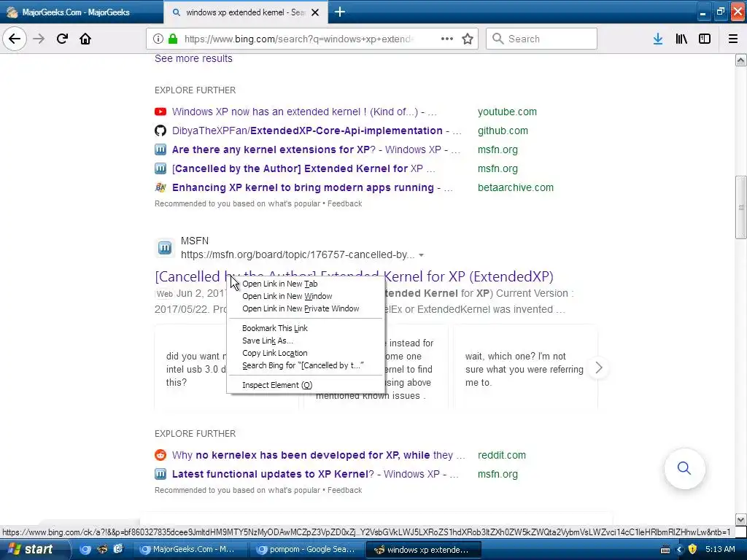Expand hidden tray icons arrow
This screenshot has width=747, height=560.
(x=679, y=550)
